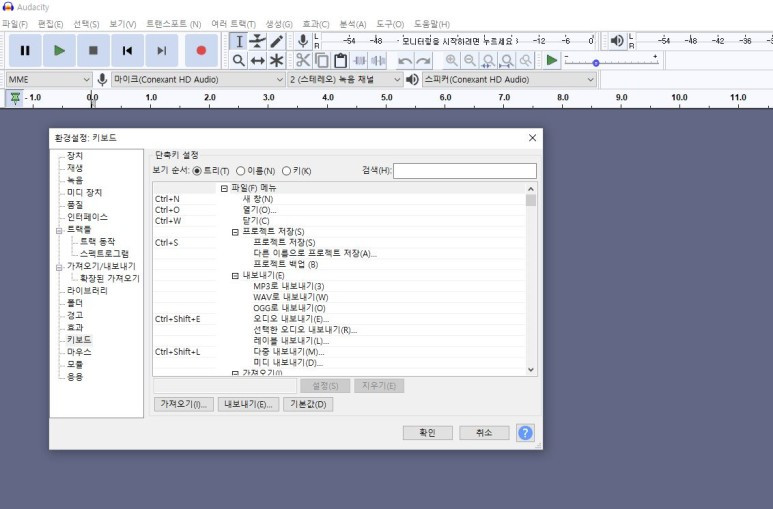Click the Redo arrow icon
773x509 pixels.
click(423, 61)
